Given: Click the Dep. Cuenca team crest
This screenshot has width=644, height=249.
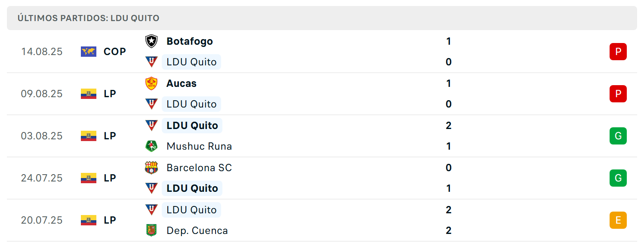Looking at the screenshot, I should click(x=151, y=231).
